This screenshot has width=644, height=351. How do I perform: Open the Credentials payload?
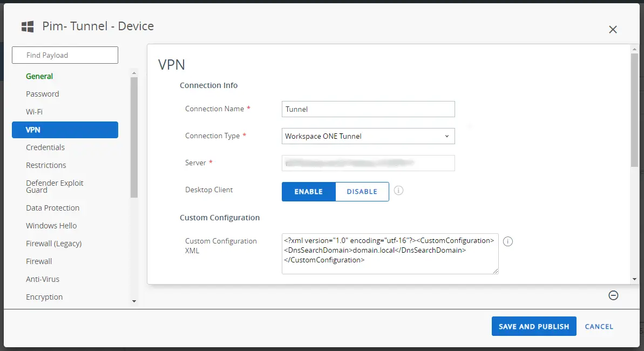pyautogui.click(x=45, y=147)
